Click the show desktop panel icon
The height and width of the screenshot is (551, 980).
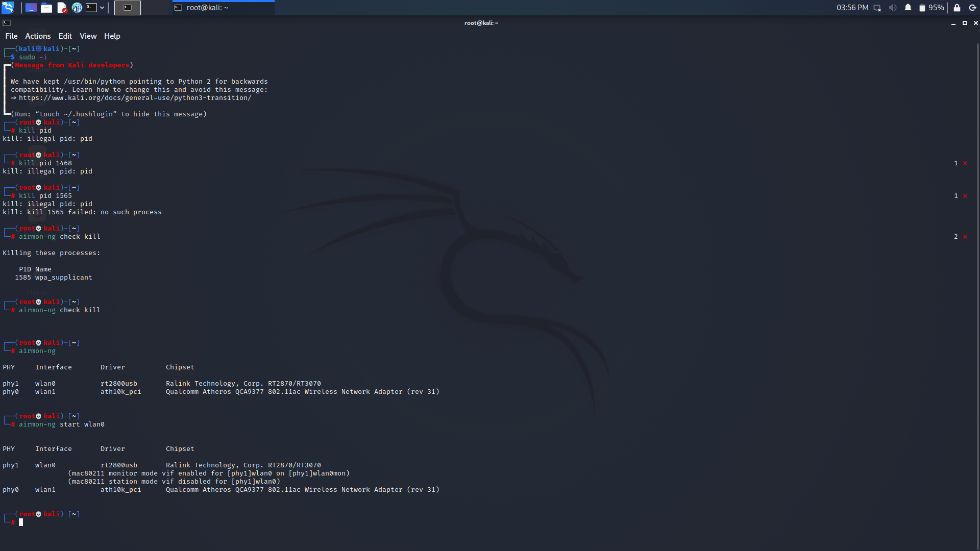click(31, 8)
